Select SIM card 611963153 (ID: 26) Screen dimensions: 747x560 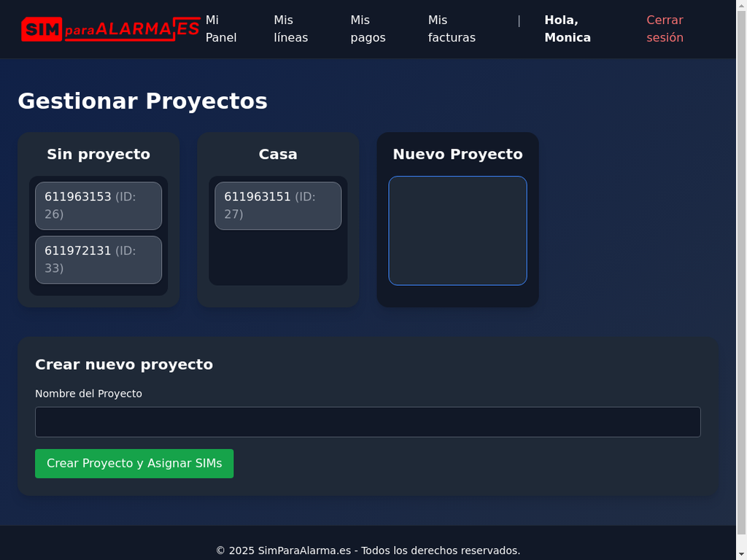[x=98, y=206]
